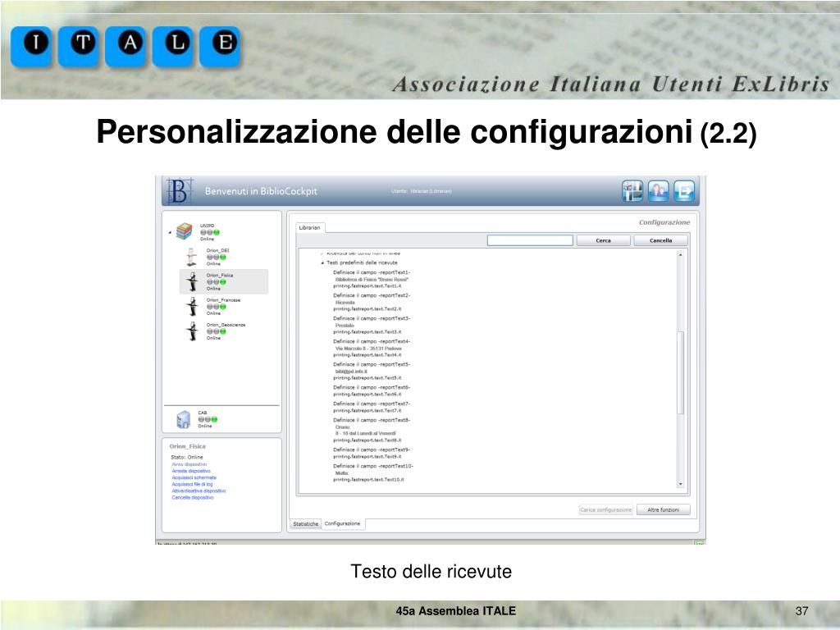Click the BiblioCockpit B logo
Viewport: 840px width, 630px height.
tap(179, 191)
